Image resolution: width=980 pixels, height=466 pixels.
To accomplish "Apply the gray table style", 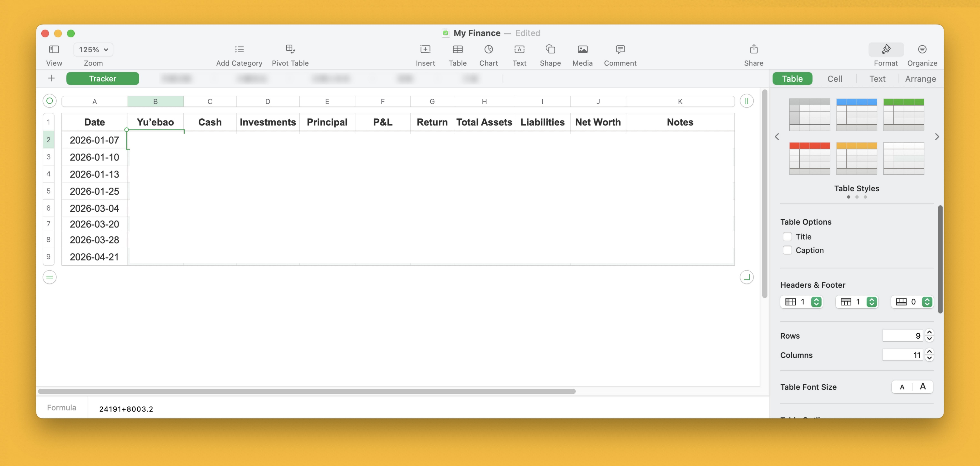I will click(x=810, y=114).
